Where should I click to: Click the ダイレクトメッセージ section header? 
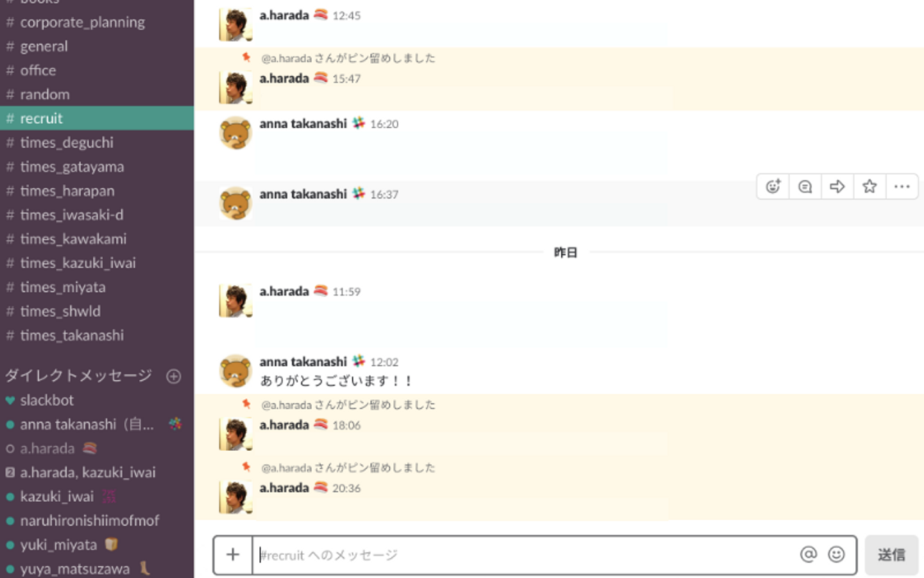(78, 376)
